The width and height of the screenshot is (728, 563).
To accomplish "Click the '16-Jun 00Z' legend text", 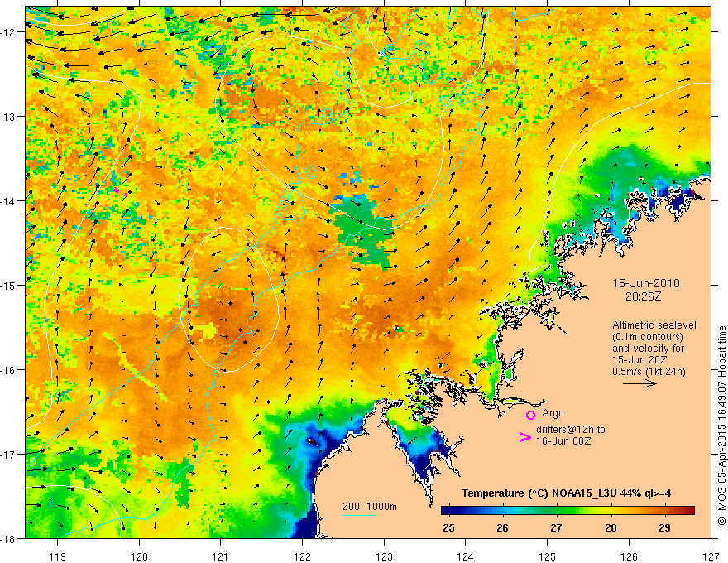I will click(x=563, y=441).
